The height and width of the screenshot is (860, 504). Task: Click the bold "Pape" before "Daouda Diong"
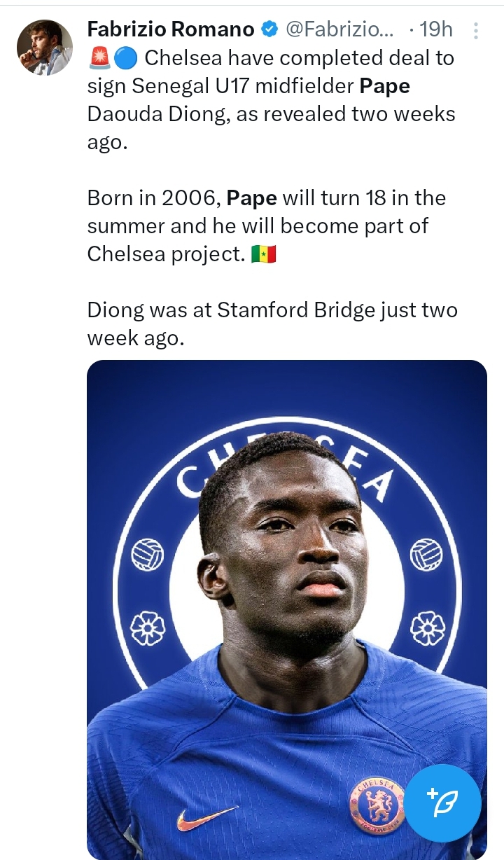(x=384, y=86)
